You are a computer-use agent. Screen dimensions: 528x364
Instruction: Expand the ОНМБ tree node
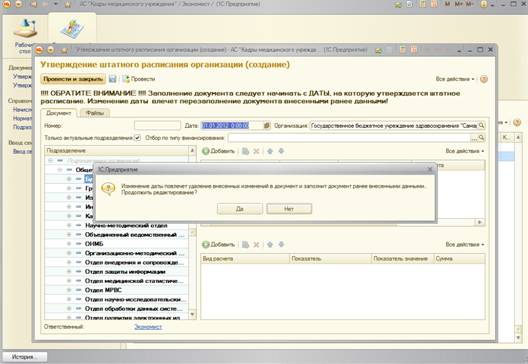pos(69,243)
